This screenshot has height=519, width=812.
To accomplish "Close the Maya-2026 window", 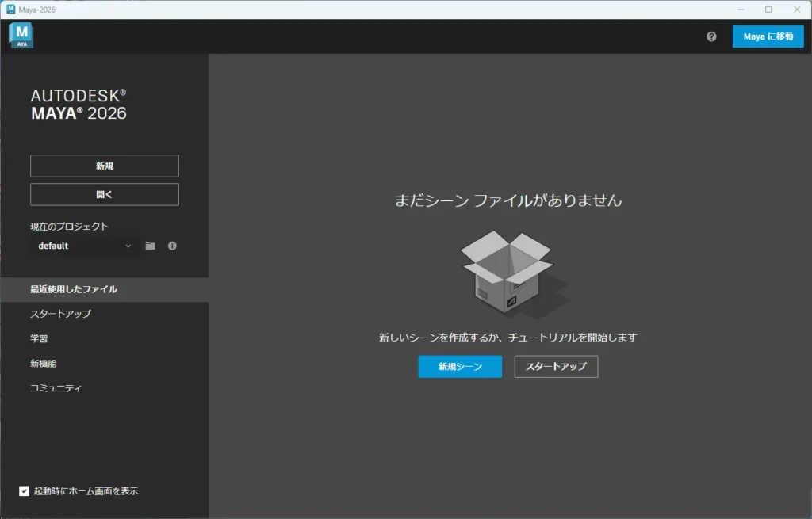I will tap(796, 10).
